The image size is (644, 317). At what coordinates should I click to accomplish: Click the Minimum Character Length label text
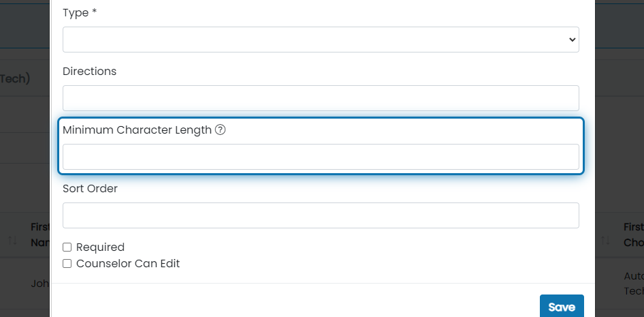click(x=138, y=130)
